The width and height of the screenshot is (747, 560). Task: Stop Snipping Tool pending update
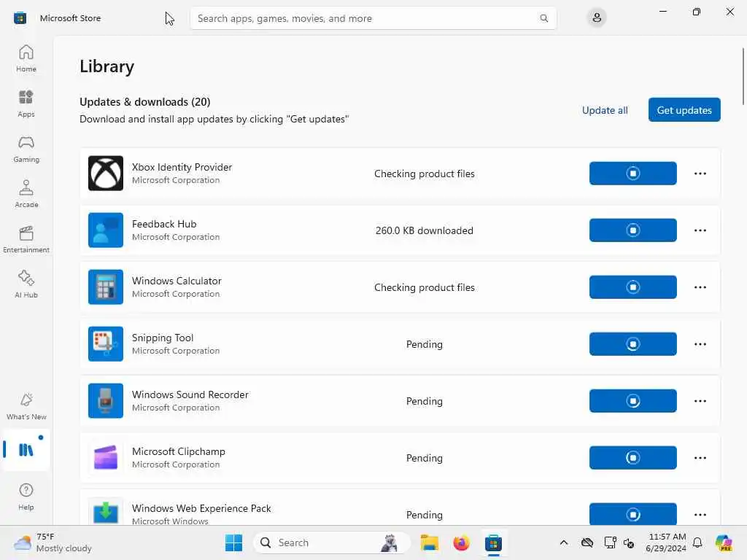[632, 344]
